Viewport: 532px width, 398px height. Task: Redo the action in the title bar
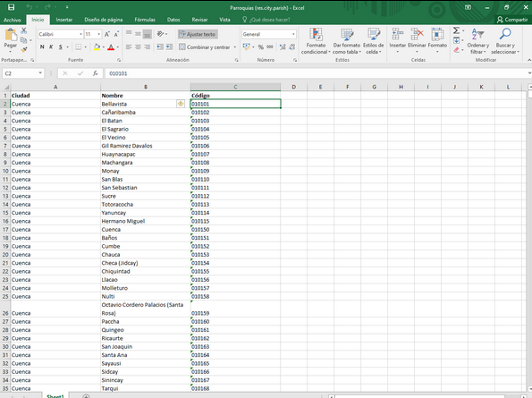coord(47,7)
